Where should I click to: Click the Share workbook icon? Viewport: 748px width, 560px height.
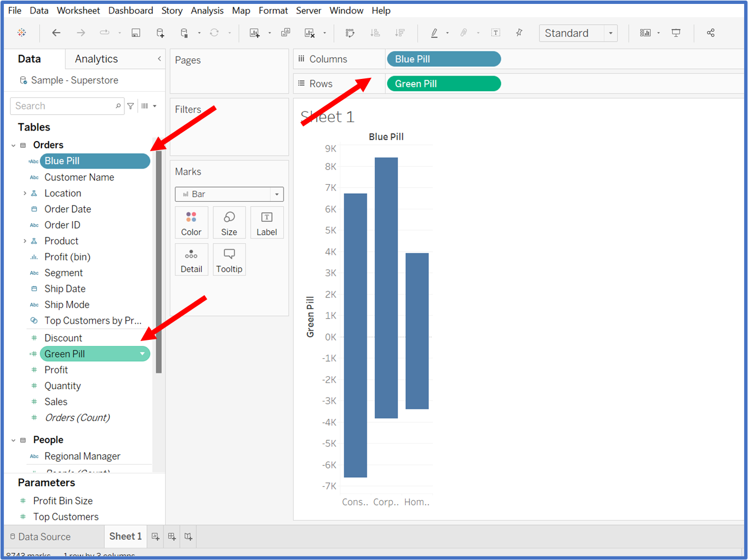pyautogui.click(x=710, y=32)
